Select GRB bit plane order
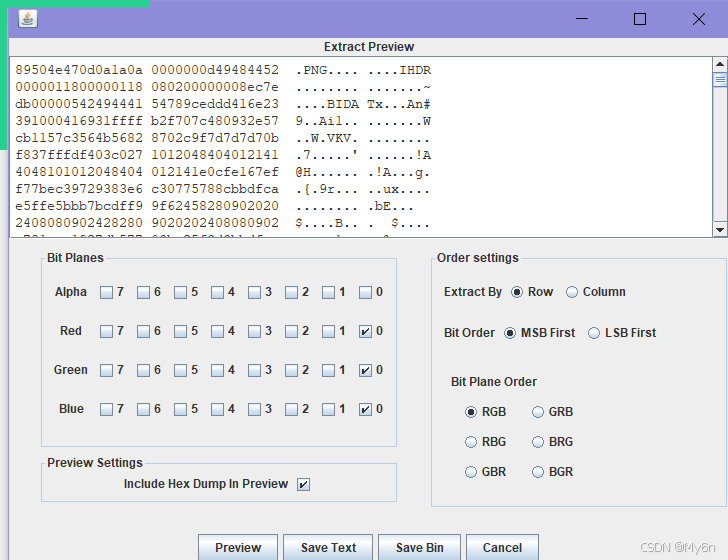Viewport: 728px width, 560px height. coord(538,412)
